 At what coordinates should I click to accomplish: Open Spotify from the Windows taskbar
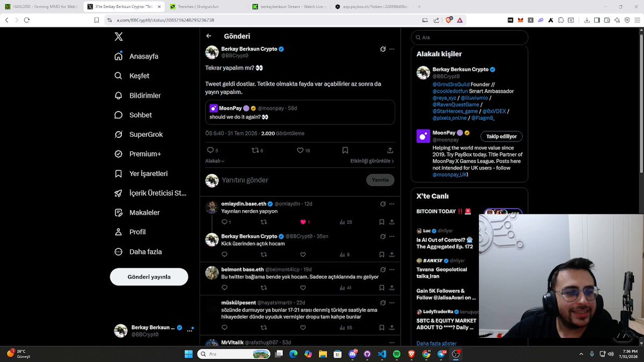point(397,354)
